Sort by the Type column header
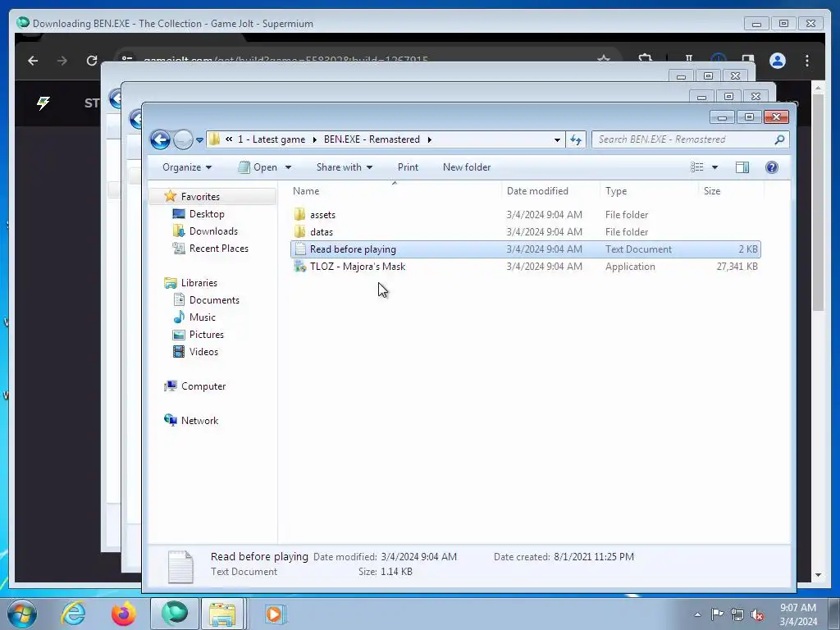Image resolution: width=840 pixels, height=630 pixels. (x=616, y=190)
